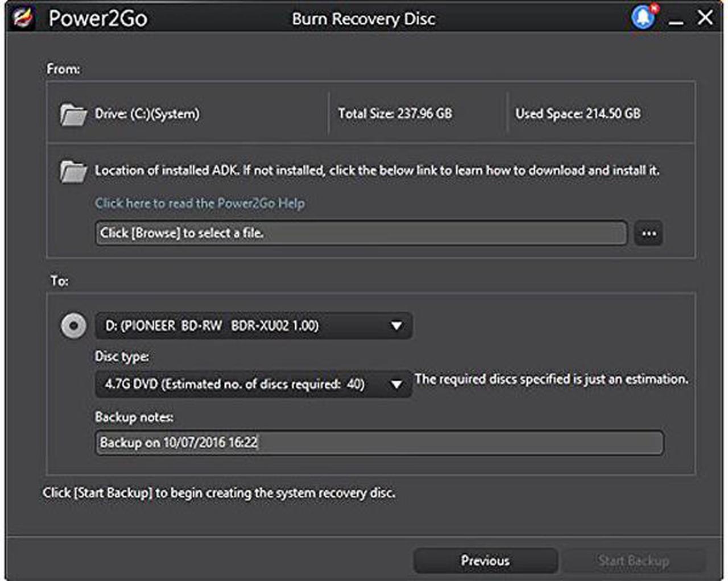Expand the PIONEER BD-RW drive dropdown

(x=253, y=326)
